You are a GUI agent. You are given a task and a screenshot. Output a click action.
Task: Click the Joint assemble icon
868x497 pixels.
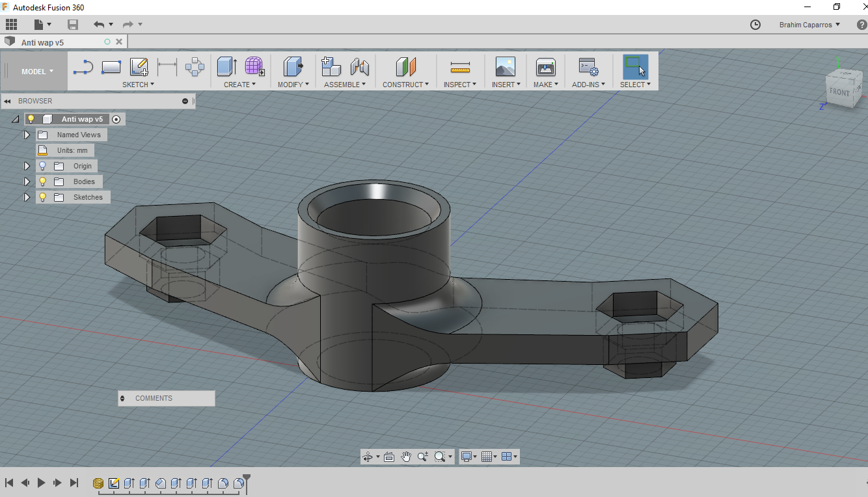[x=359, y=66]
